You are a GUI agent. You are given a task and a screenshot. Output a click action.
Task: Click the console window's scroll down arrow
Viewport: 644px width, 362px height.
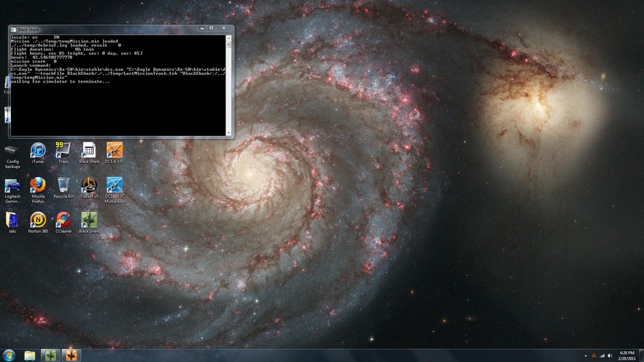point(229,133)
